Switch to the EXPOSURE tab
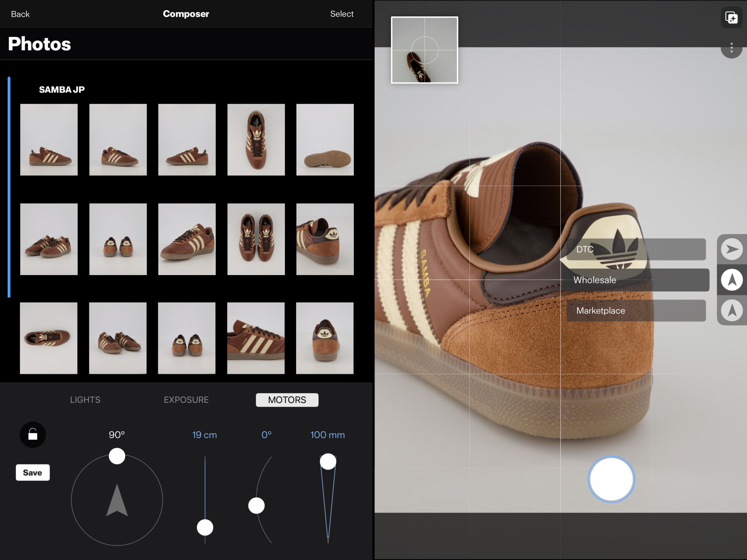Viewport: 747px width, 560px height. pyautogui.click(x=186, y=400)
